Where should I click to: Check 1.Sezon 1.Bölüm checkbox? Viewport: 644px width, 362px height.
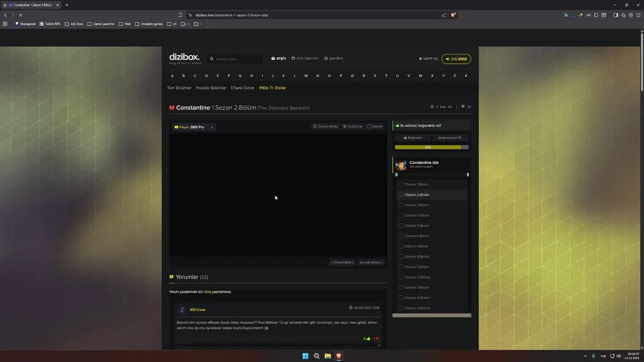(400, 185)
